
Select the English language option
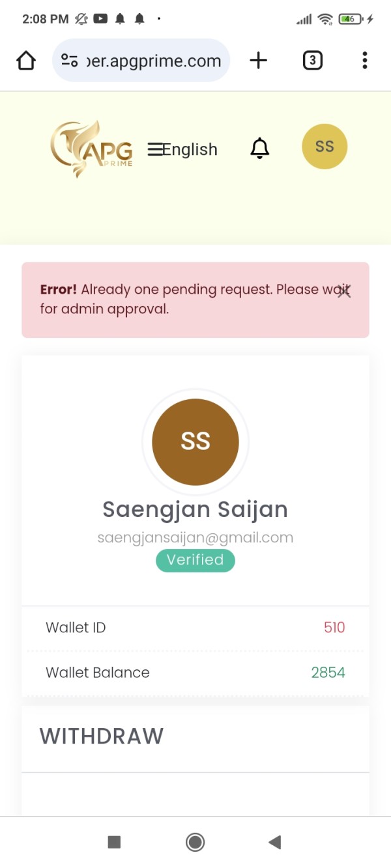190,149
